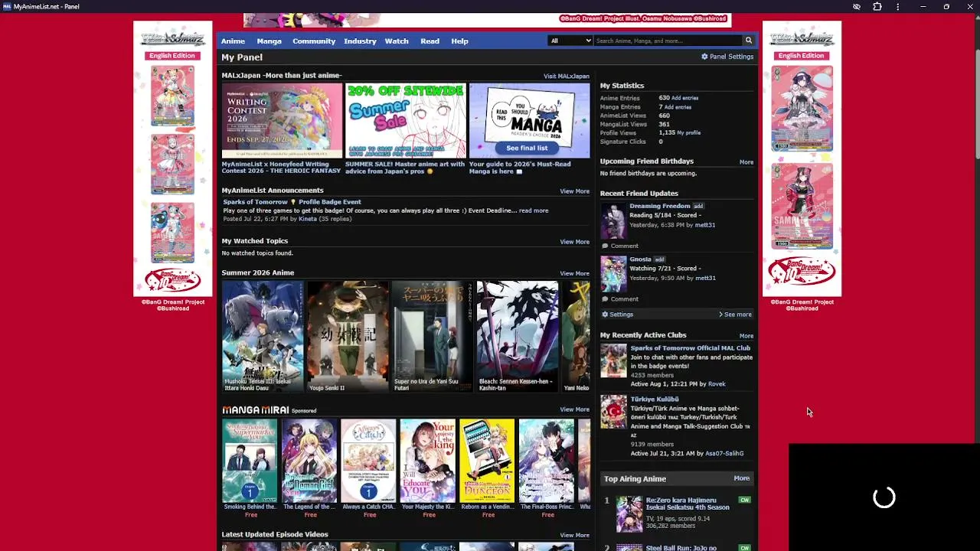
Task: Open the three-dot app menu
Action: pos(898,7)
